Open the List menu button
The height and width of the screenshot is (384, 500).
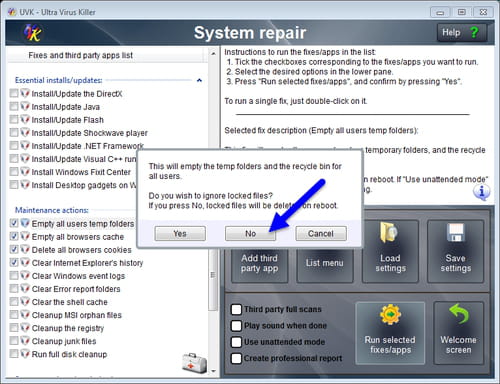(324, 263)
